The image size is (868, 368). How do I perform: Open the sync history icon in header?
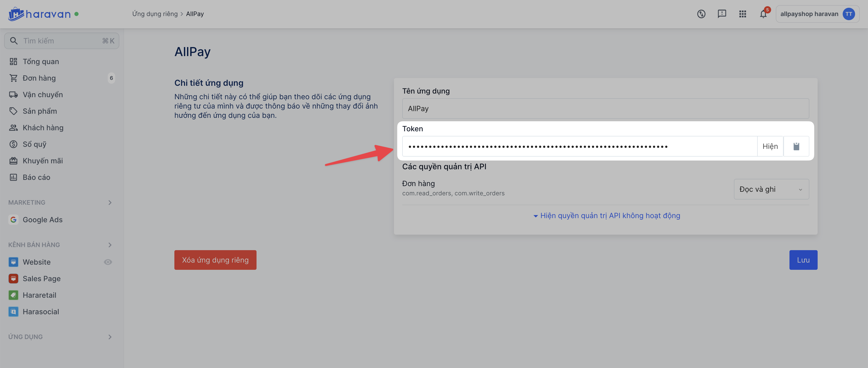click(701, 14)
